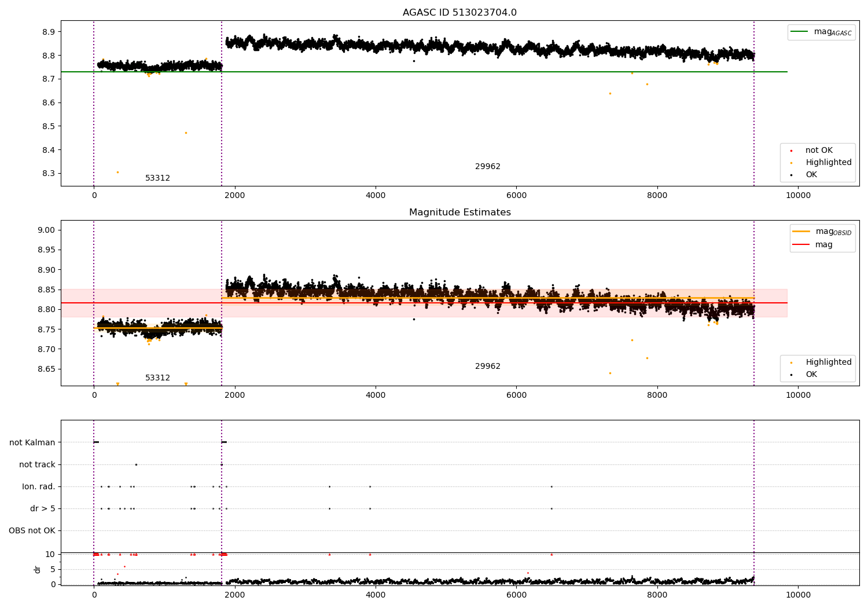Viewport: 868px width, 608px height.
Task: Click the 8.70 y-tick in the middle plot
Action: (46, 350)
